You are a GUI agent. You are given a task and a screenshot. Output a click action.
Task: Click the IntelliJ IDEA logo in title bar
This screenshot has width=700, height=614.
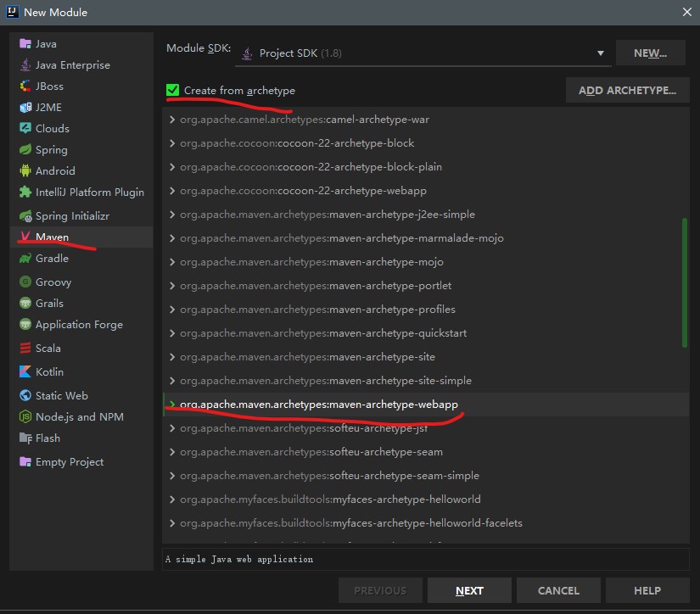[12, 12]
